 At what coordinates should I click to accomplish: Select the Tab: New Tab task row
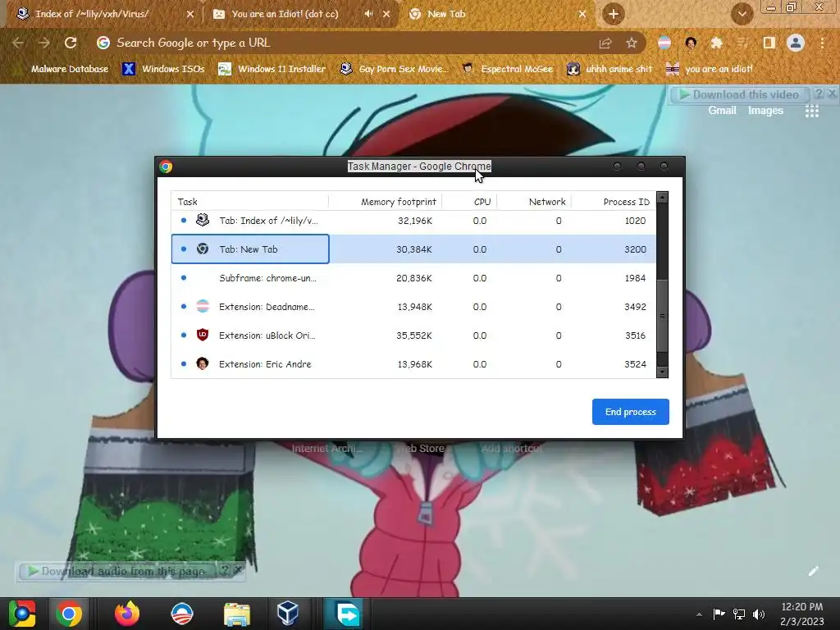tap(413, 249)
